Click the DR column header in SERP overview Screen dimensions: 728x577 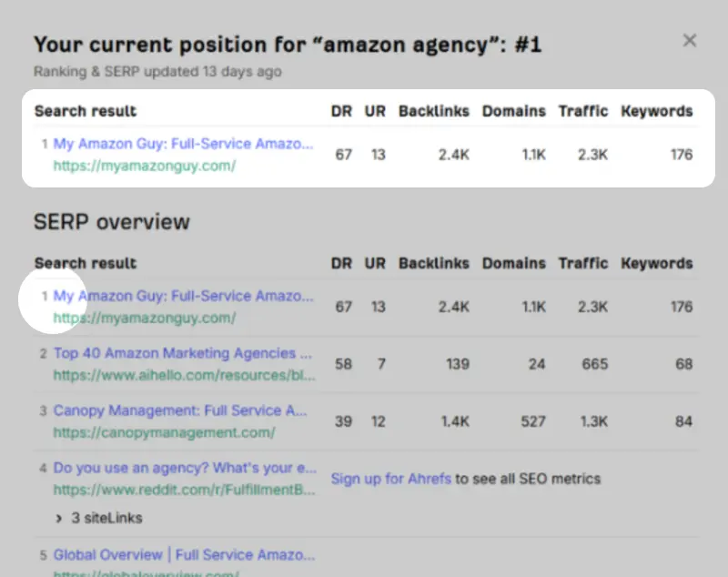tap(341, 263)
